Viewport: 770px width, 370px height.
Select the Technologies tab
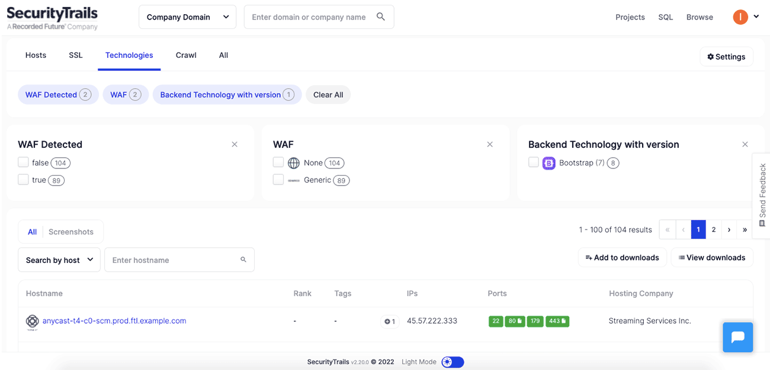pos(129,56)
